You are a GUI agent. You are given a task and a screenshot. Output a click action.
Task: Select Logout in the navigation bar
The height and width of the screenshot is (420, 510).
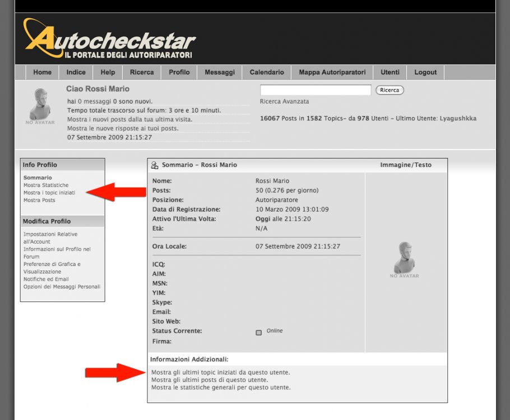pyautogui.click(x=425, y=72)
